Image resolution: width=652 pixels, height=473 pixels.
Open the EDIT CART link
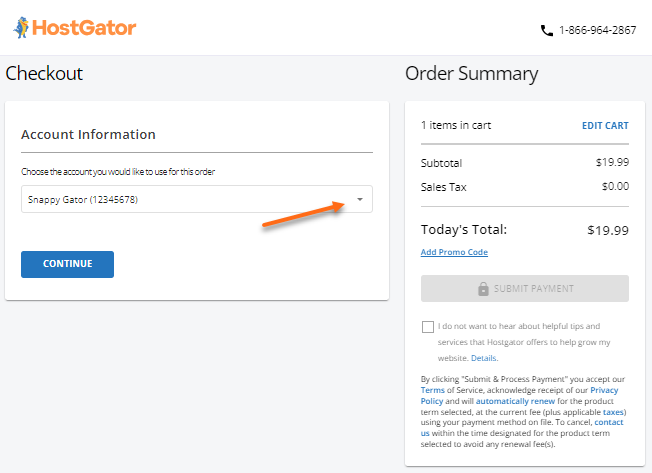605,126
